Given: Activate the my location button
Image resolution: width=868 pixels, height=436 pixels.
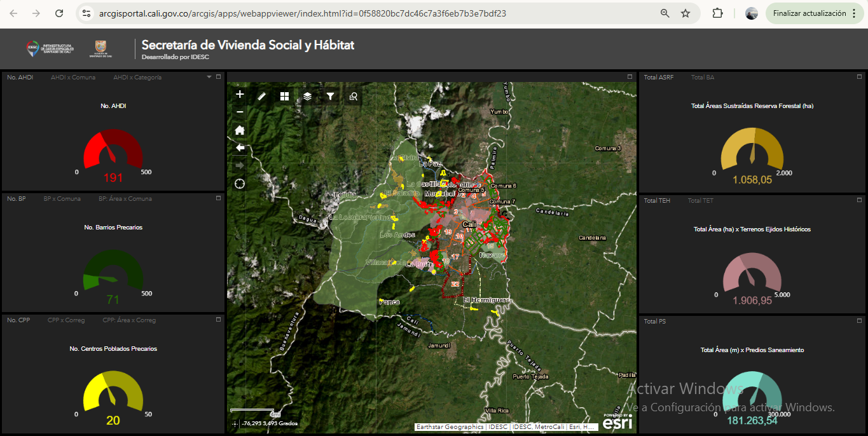Looking at the screenshot, I should point(240,184).
